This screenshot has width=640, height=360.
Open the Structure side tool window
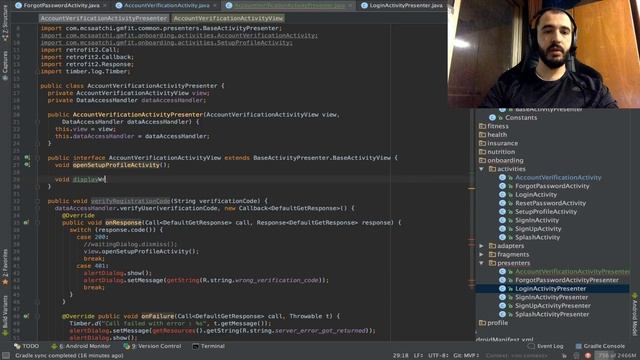point(5,24)
